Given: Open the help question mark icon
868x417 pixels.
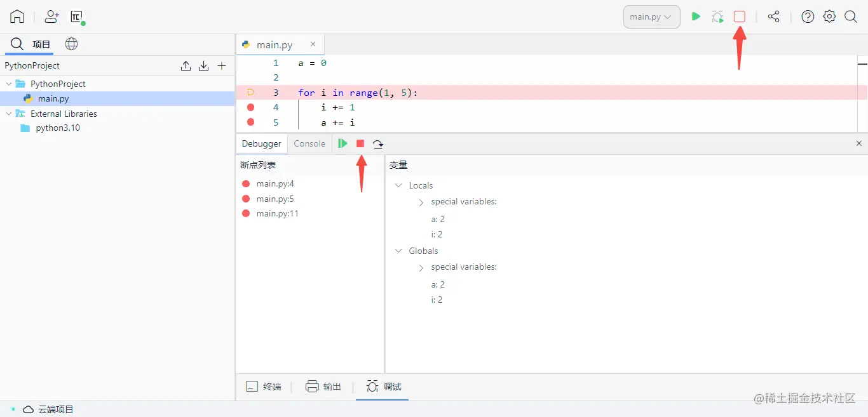Looking at the screenshot, I should pos(808,17).
